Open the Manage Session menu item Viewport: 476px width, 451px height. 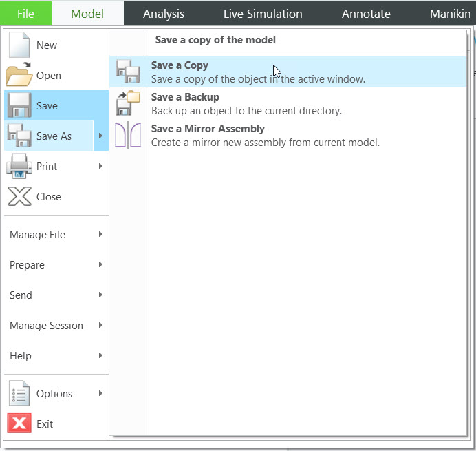[56, 325]
